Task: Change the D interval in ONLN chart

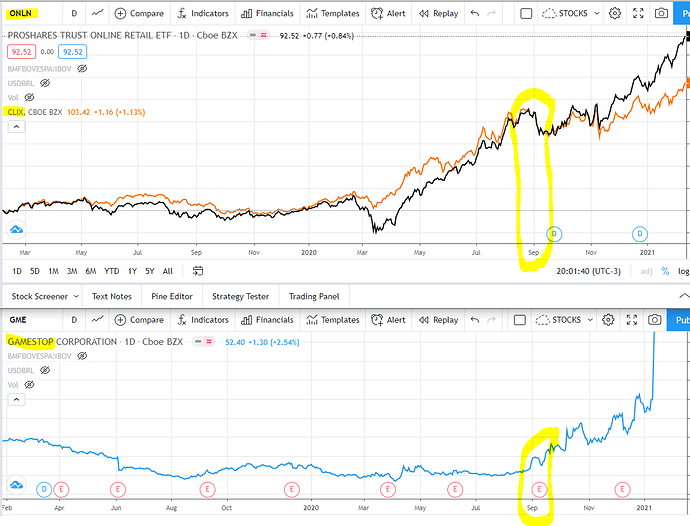Action: tap(74, 13)
